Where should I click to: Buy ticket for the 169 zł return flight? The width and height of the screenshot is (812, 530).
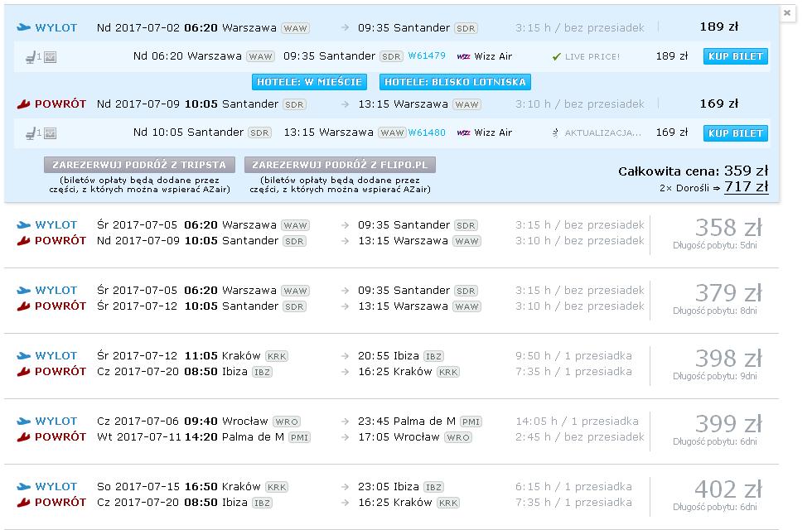736,133
